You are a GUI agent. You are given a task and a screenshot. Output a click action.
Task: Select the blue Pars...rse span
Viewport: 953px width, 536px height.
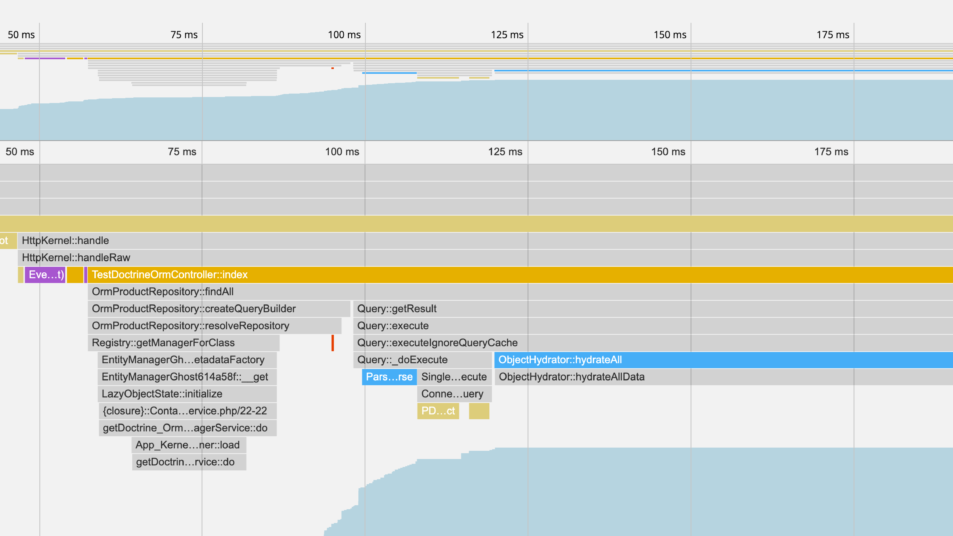point(389,377)
